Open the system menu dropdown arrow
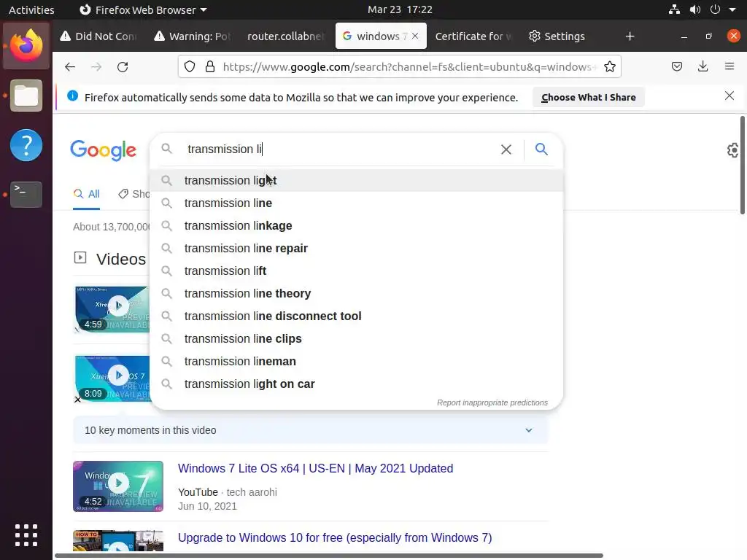Image resolution: width=747 pixels, height=560 pixels. tap(732, 9)
